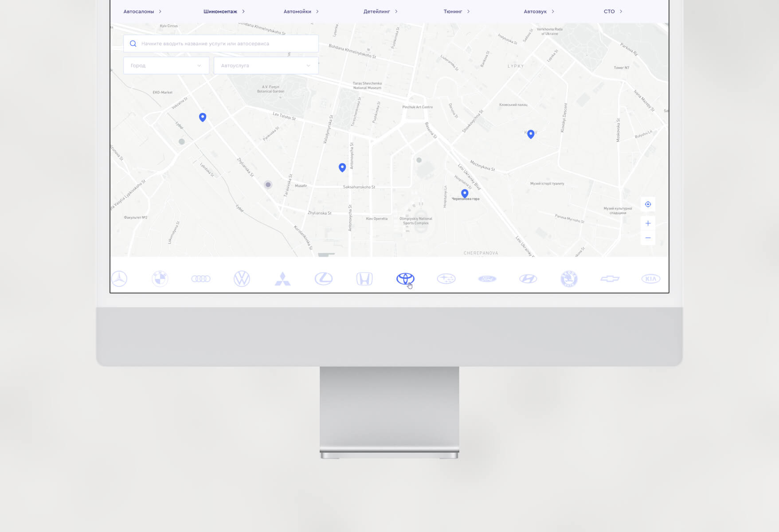This screenshot has height=532, width=779.
Task: Select the Honda brand logo
Action: click(x=364, y=278)
